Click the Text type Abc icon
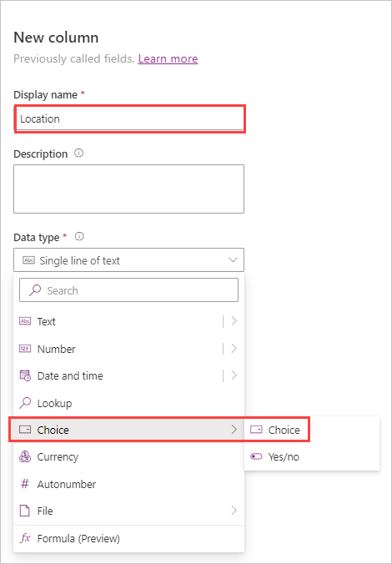This screenshot has height=564, width=392. (x=25, y=321)
